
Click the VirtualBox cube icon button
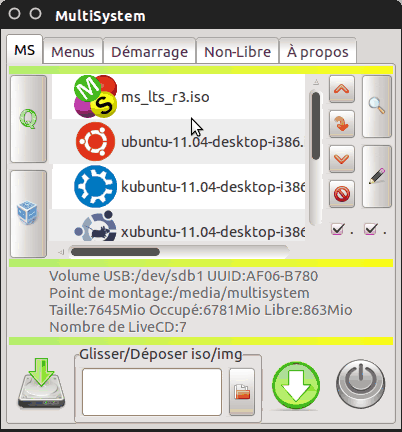29,214
